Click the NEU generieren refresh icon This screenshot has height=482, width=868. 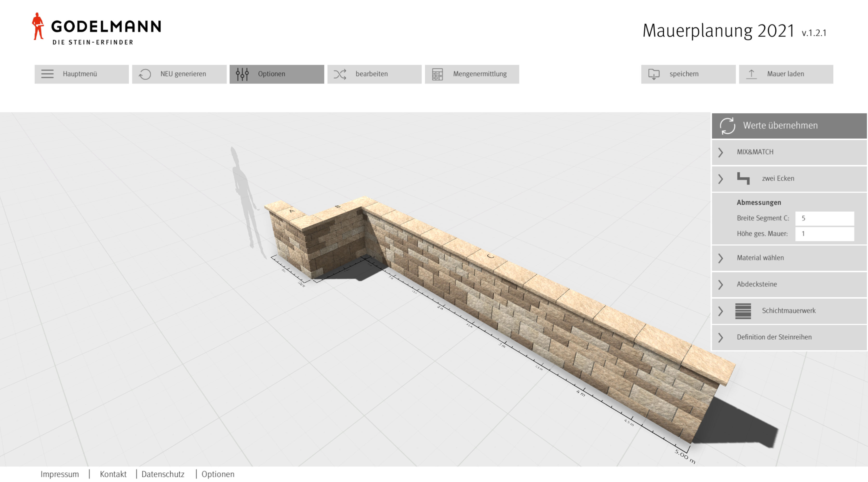tap(145, 74)
